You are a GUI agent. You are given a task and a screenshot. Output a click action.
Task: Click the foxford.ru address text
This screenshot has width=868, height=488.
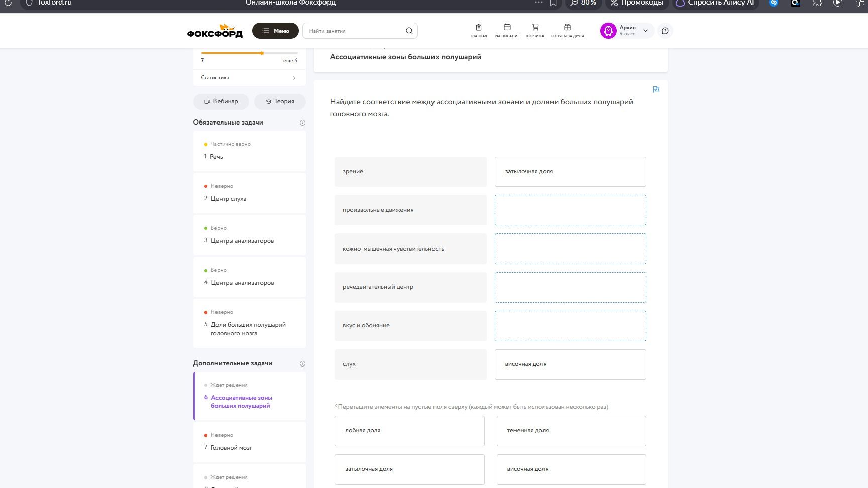(x=55, y=3)
